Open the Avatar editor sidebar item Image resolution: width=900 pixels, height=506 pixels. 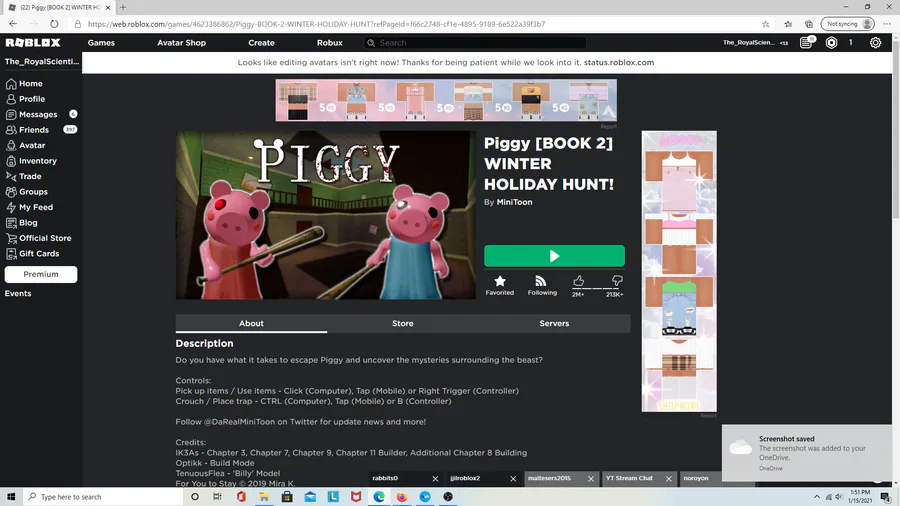(x=25, y=146)
